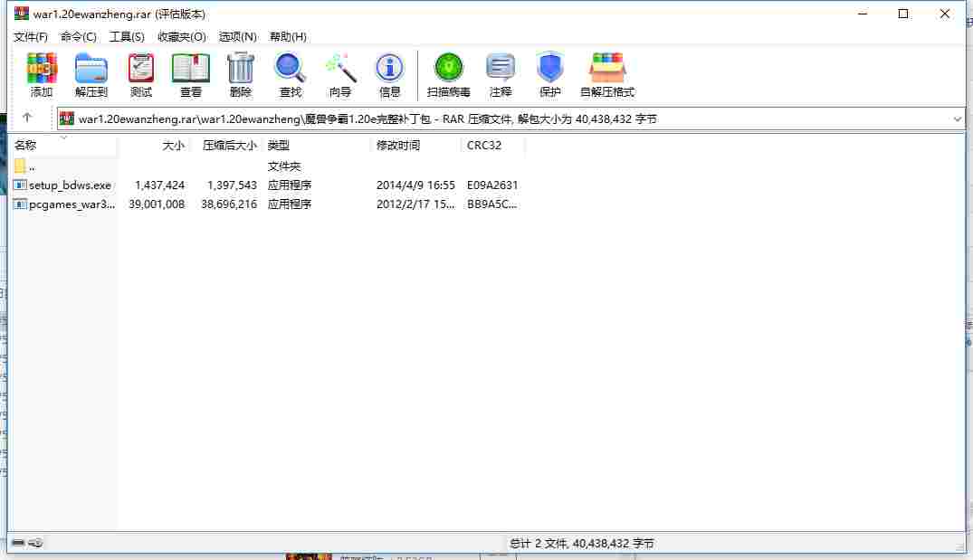Open the parent folder '..' entry
Viewport: 973px width, 560px height.
tap(24, 166)
